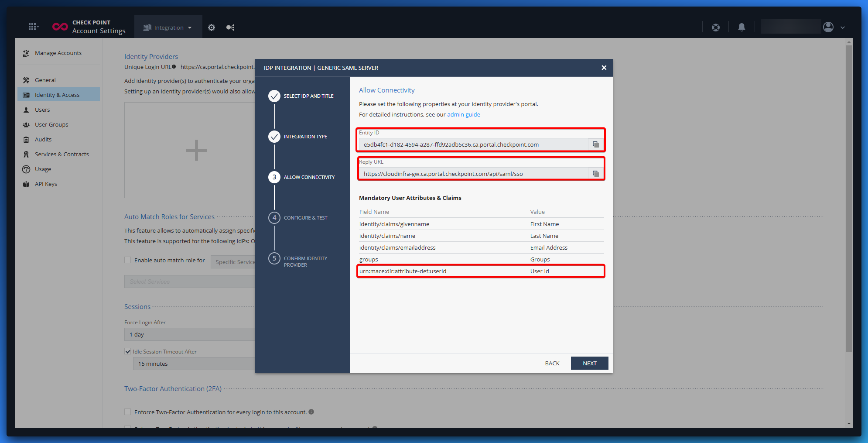Click the Manage Accounts icon
The image size is (868, 443).
pos(26,53)
